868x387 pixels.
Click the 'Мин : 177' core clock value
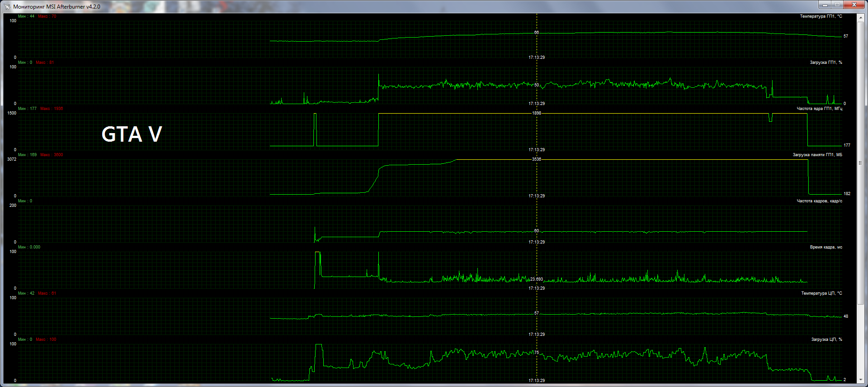pyautogui.click(x=27, y=109)
